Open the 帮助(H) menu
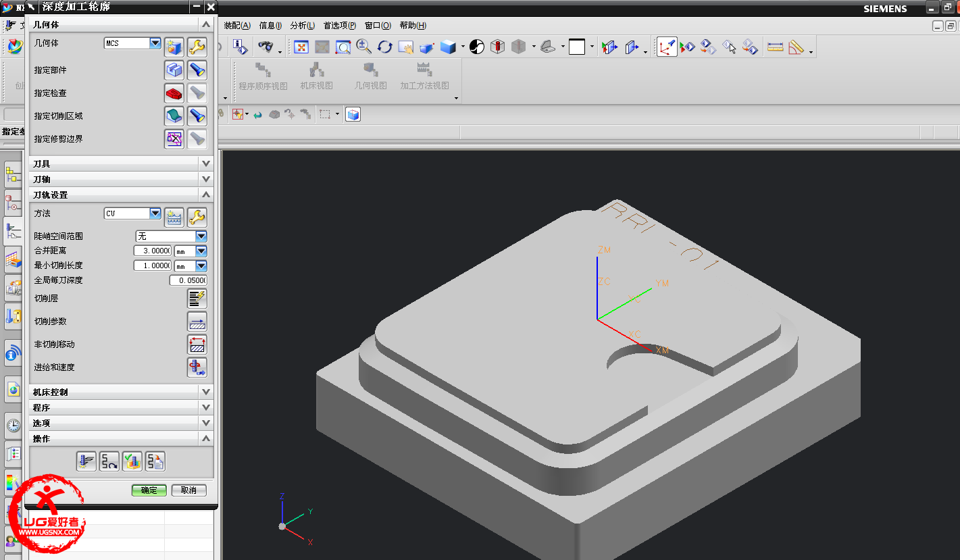Viewport: 960px width, 560px height. [413, 26]
